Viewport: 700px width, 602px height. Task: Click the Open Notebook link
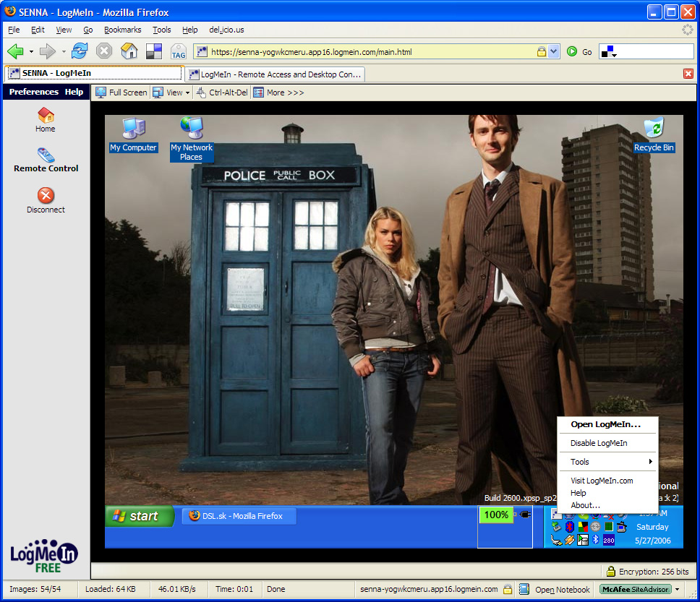tap(563, 589)
